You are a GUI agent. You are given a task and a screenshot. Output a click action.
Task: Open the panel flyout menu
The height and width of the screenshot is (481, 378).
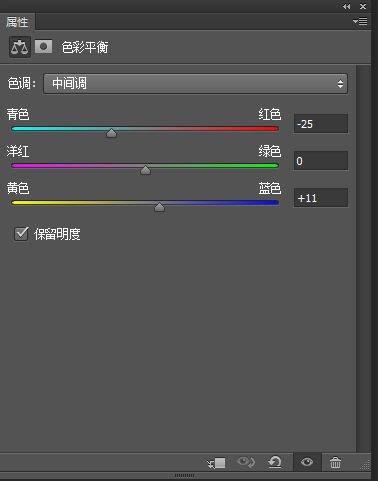360,22
